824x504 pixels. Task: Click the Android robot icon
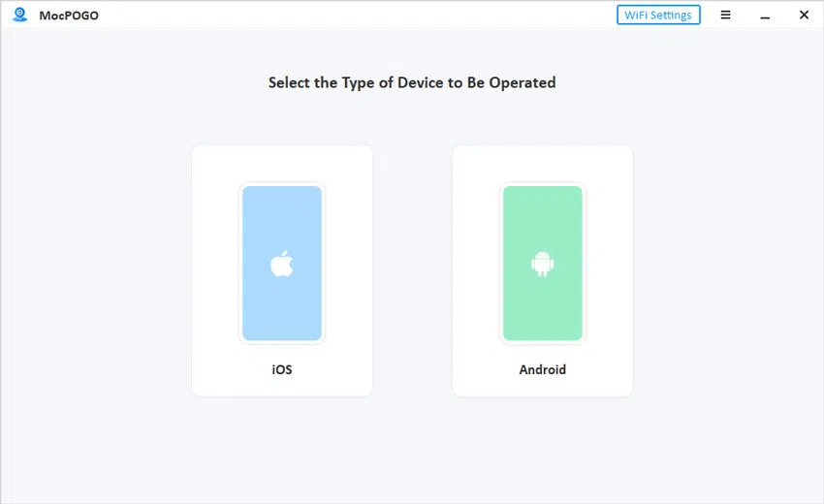(x=542, y=264)
